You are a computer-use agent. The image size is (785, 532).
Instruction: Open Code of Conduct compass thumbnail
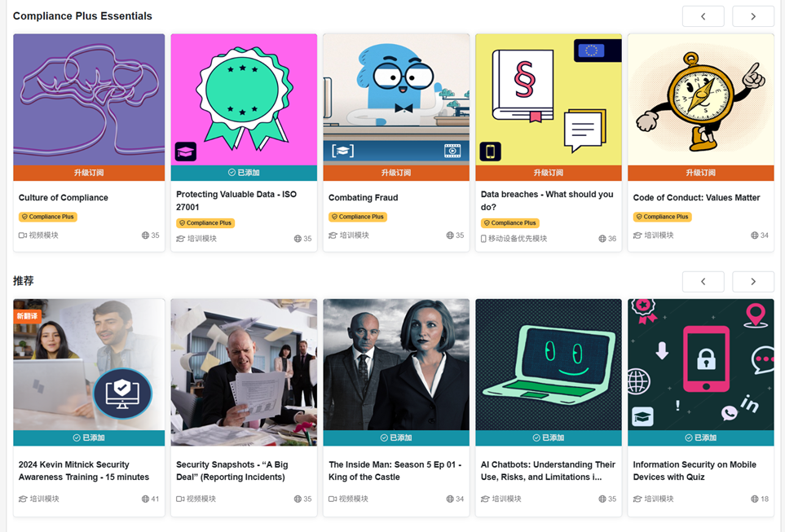[700, 99]
